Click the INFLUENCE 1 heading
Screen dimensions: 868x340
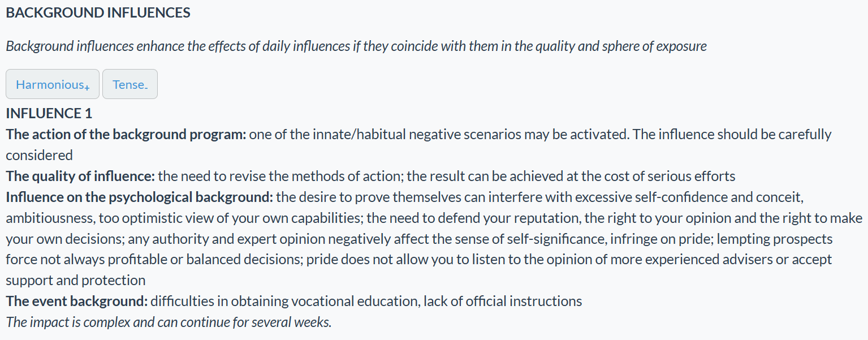[49, 113]
